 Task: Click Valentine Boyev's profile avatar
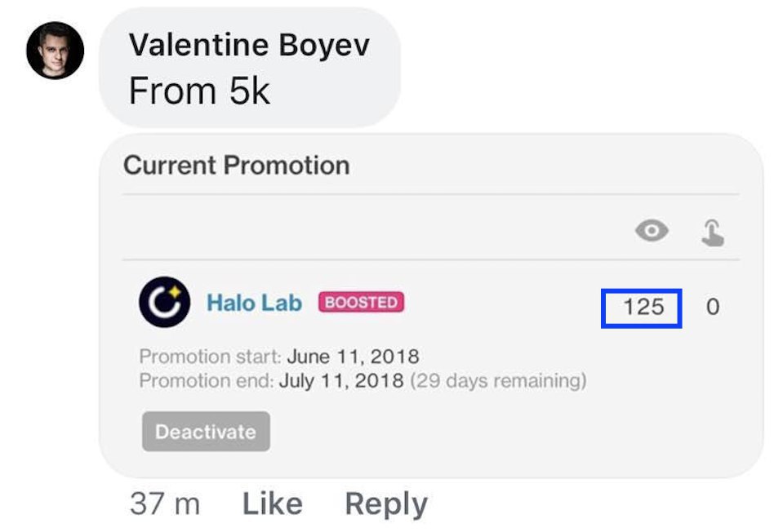coord(55,51)
